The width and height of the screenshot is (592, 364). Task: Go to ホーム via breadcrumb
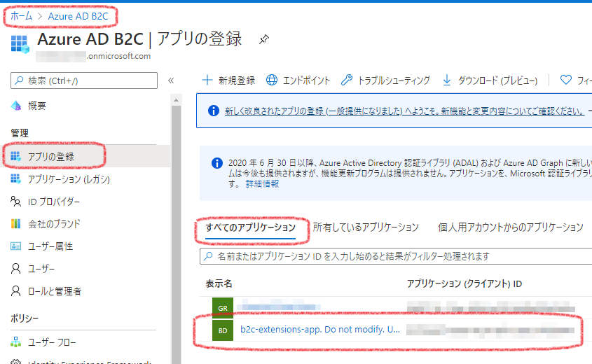coord(21,16)
